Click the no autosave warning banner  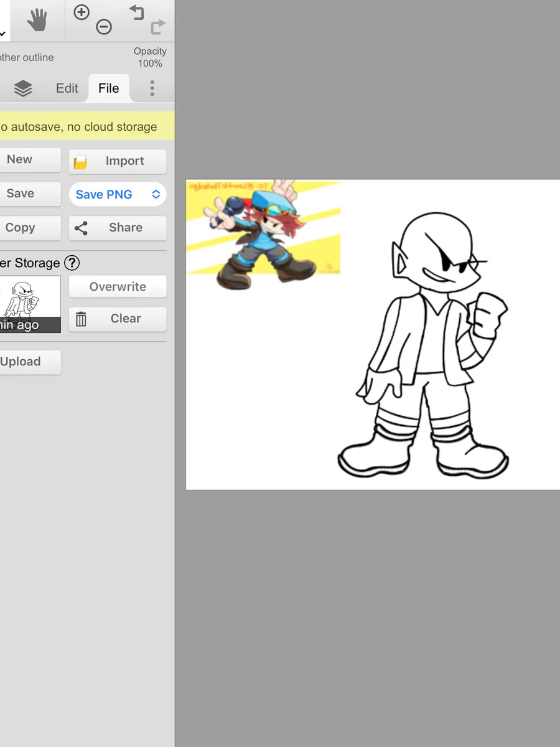pyautogui.click(x=86, y=127)
